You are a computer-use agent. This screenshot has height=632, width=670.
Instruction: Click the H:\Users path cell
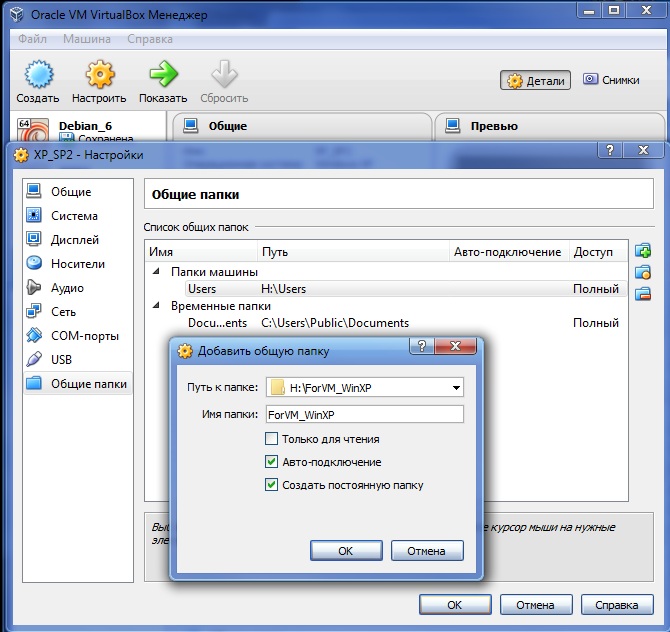(x=283, y=289)
